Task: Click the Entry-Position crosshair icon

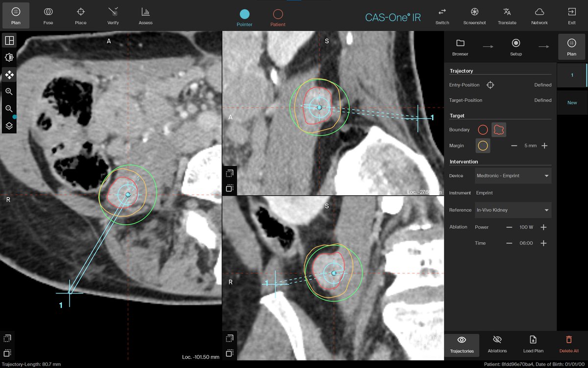Action: [x=490, y=85]
